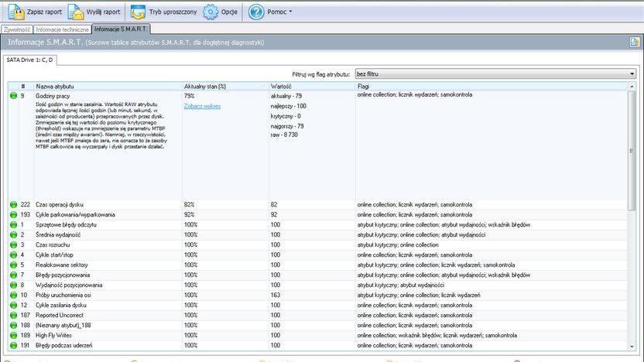
Task: Click the najlepszy - 100 value
Action: tap(288, 106)
